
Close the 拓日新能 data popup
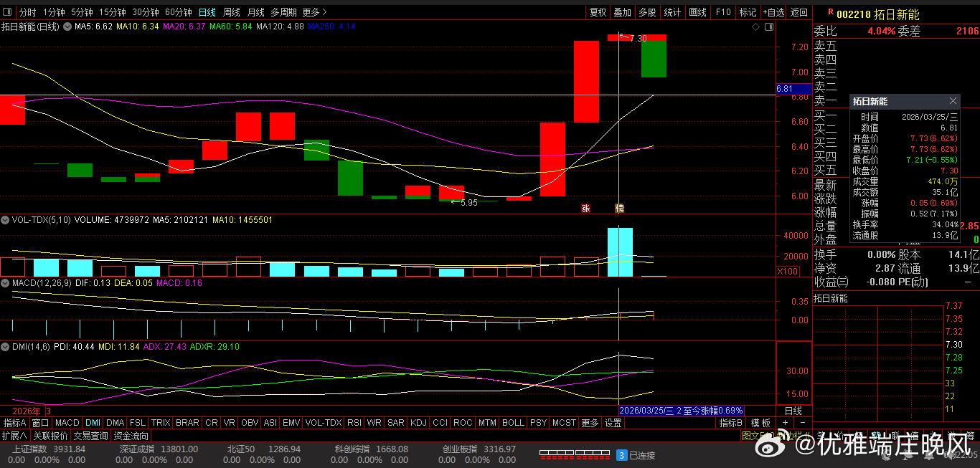953,102
